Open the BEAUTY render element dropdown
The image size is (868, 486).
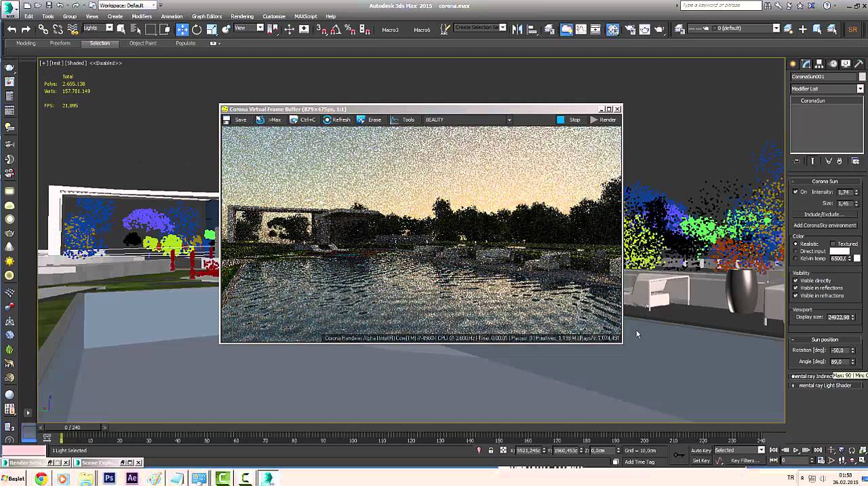pyautogui.click(x=468, y=119)
